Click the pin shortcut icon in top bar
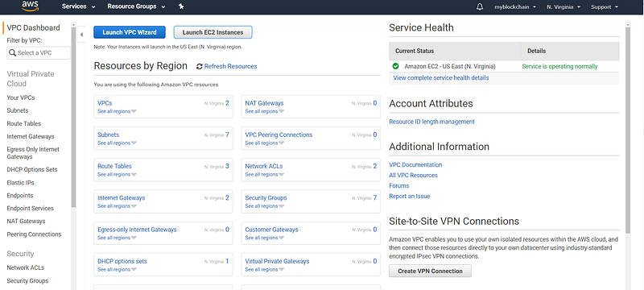644x290 pixels. coord(182,6)
